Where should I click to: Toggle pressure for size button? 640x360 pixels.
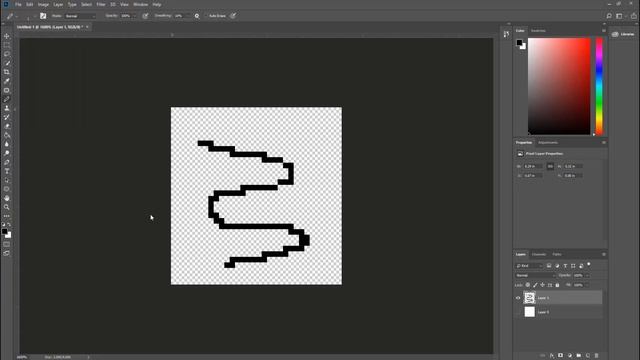point(232,16)
